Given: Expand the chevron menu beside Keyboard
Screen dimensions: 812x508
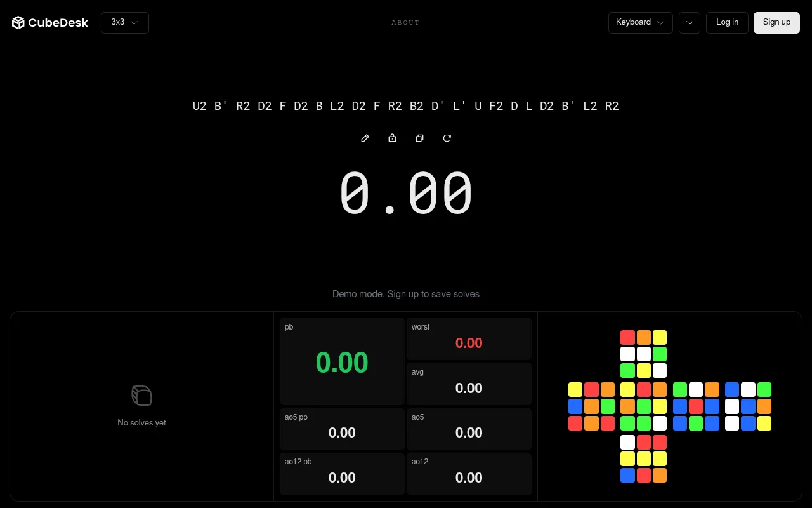Looking at the screenshot, I should pyautogui.click(x=690, y=23).
